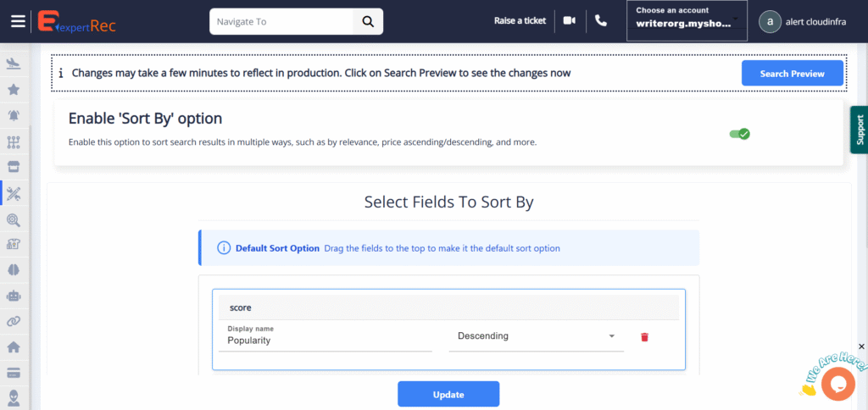868x410 pixels.
Task: Open the star sidebar icon
Action: tap(14, 90)
